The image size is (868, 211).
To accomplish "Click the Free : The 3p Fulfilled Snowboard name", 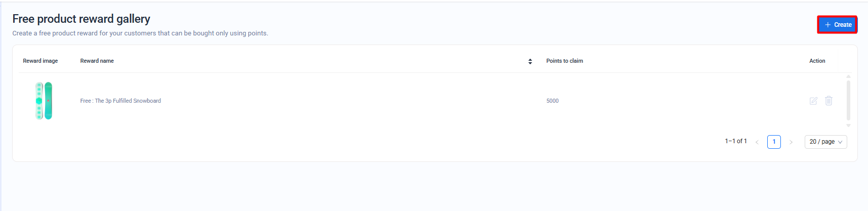I will click(121, 101).
